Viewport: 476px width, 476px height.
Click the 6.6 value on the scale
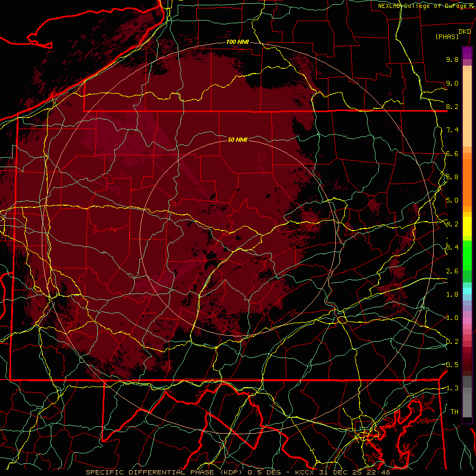(452, 153)
